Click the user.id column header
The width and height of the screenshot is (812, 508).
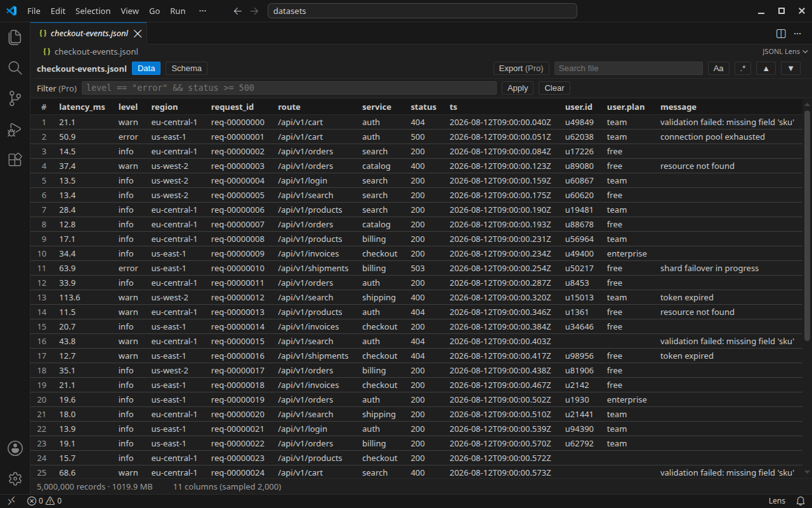click(x=579, y=107)
